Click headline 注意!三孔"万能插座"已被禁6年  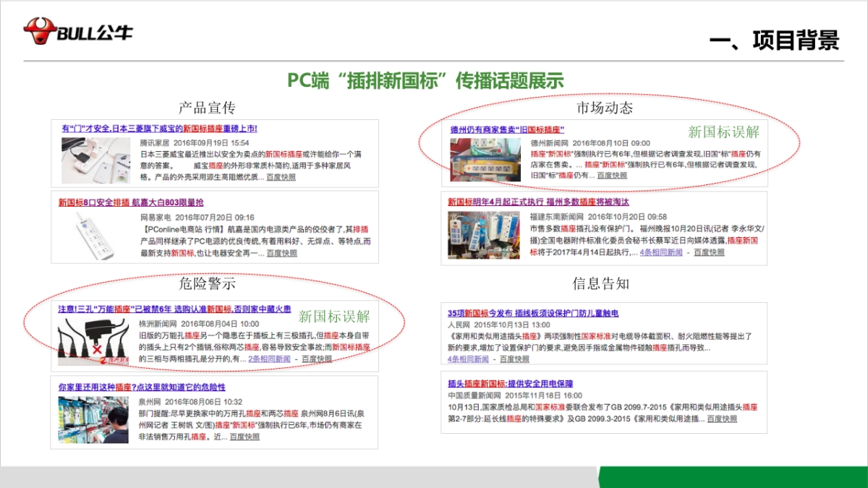point(174,309)
